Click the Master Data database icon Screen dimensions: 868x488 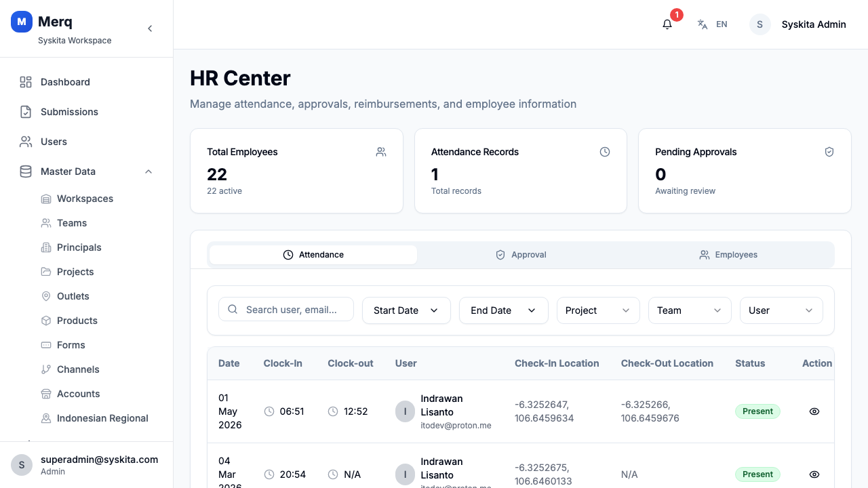point(26,171)
